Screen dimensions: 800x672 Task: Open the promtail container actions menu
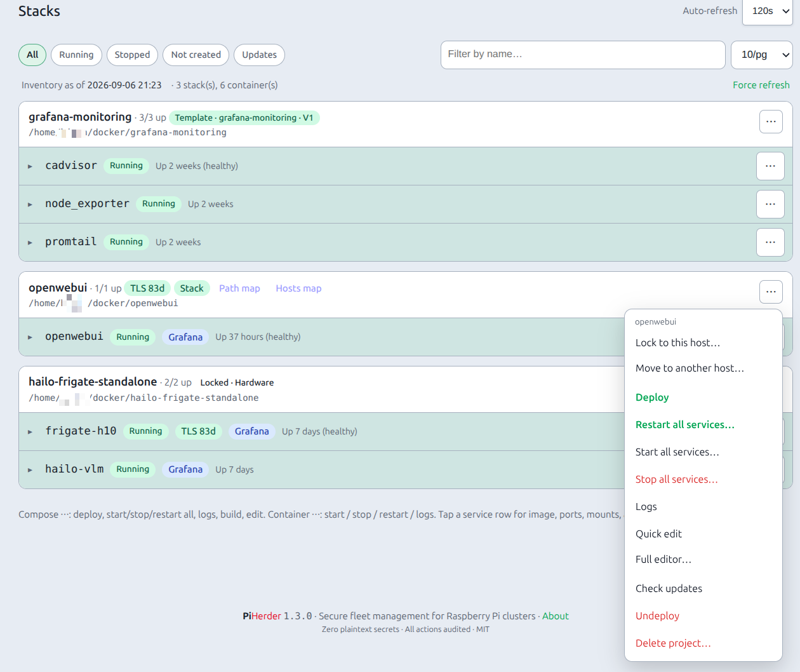point(770,242)
